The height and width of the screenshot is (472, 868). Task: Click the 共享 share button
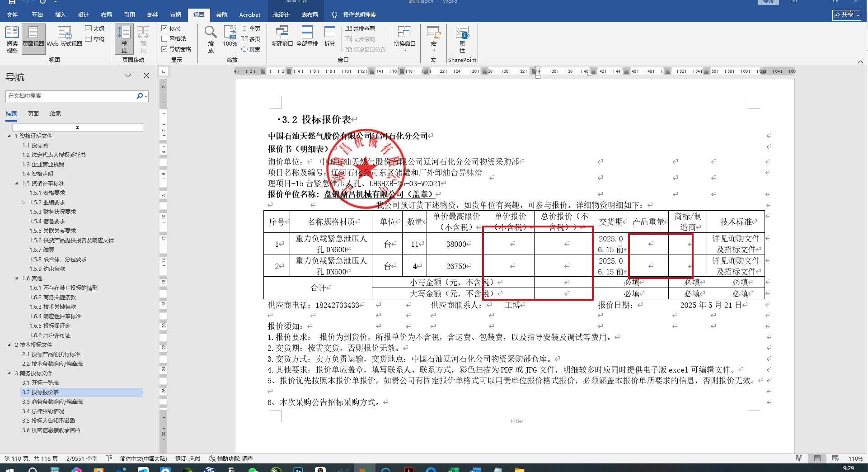pyautogui.click(x=847, y=15)
